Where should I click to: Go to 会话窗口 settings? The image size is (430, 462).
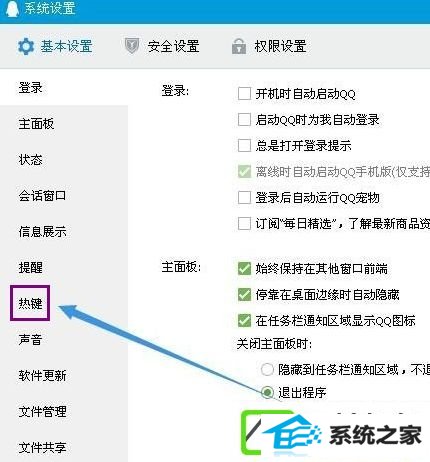[x=42, y=196]
